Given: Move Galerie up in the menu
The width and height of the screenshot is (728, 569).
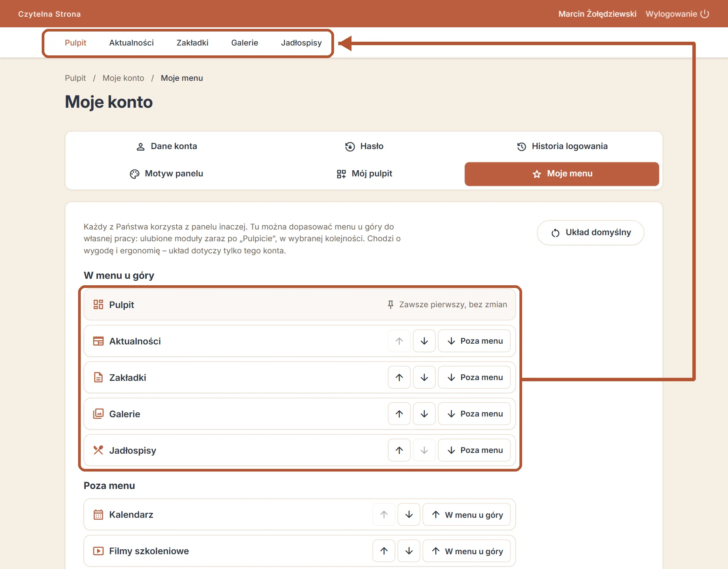Looking at the screenshot, I should coord(399,414).
